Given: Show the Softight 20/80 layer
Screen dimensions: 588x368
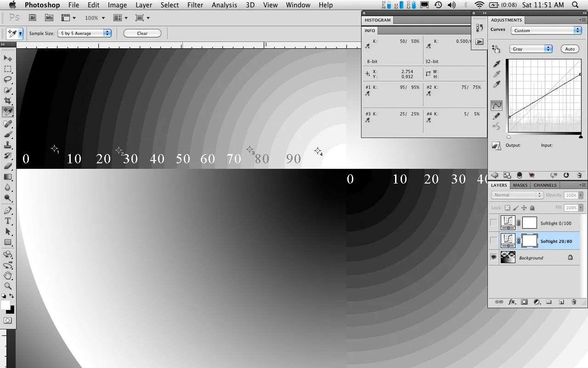Looking at the screenshot, I should pyautogui.click(x=494, y=241).
